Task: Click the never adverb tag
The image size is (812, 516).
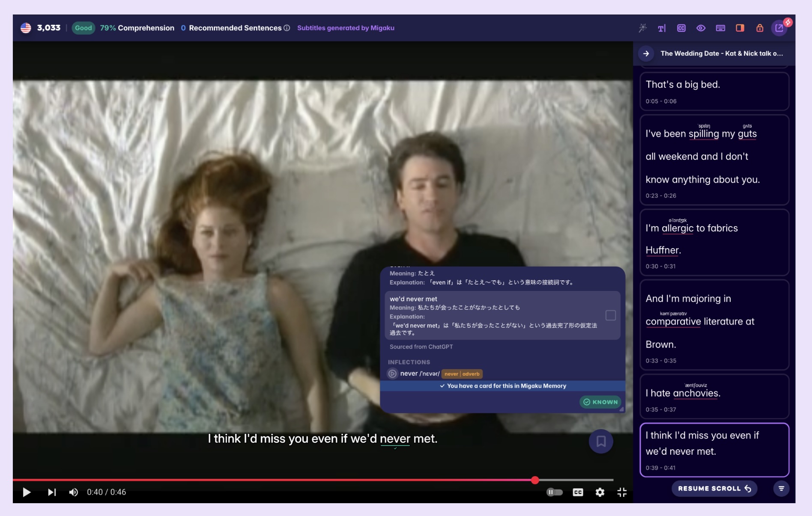Action: (x=462, y=374)
